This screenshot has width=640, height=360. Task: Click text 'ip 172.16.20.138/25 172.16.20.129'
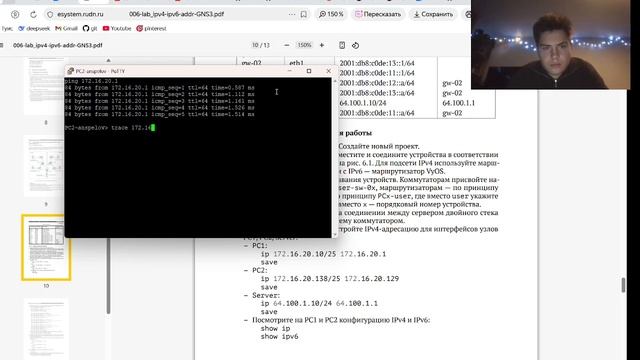(330, 278)
